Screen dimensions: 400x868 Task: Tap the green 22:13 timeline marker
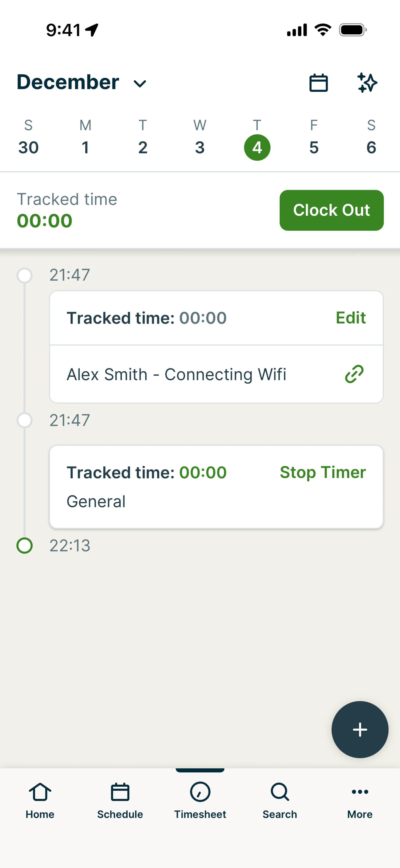(x=25, y=546)
